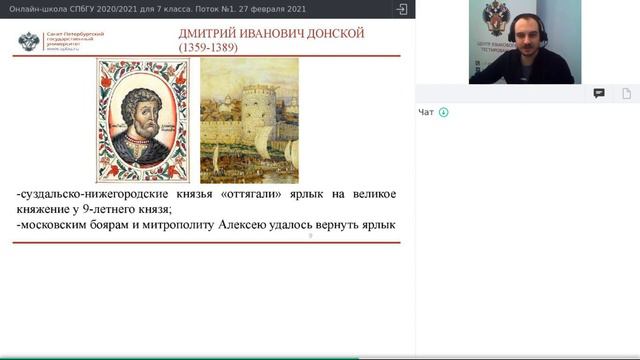Image resolution: width=640 pixels, height=360 pixels.
Task: Click the Saint Petersburg University logo
Action: pos(61,41)
